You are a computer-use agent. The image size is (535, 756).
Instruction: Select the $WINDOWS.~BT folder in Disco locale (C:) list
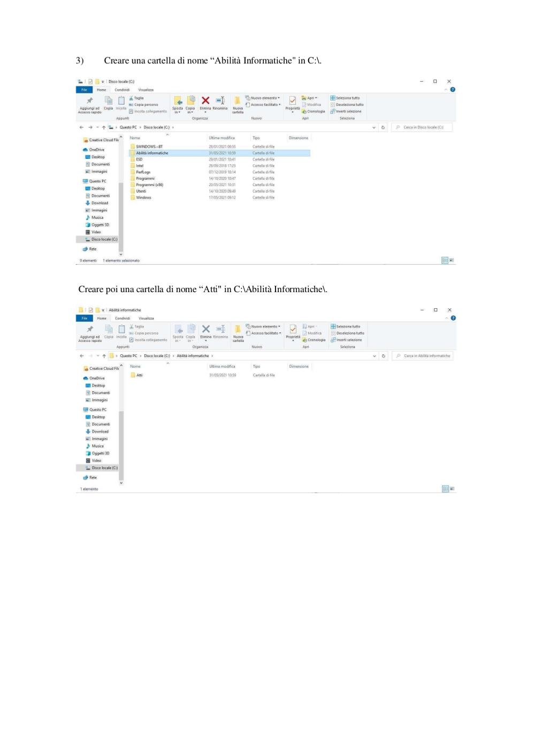[x=219, y=147]
